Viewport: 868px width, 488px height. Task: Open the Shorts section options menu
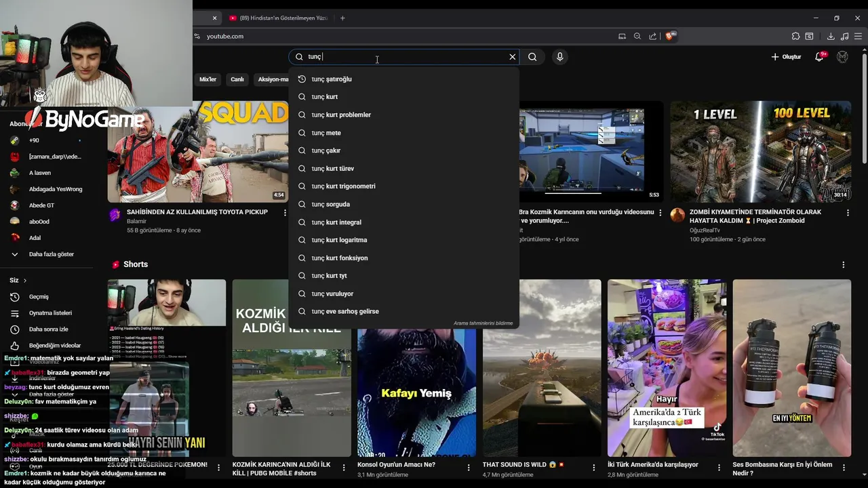(x=844, y=265)
